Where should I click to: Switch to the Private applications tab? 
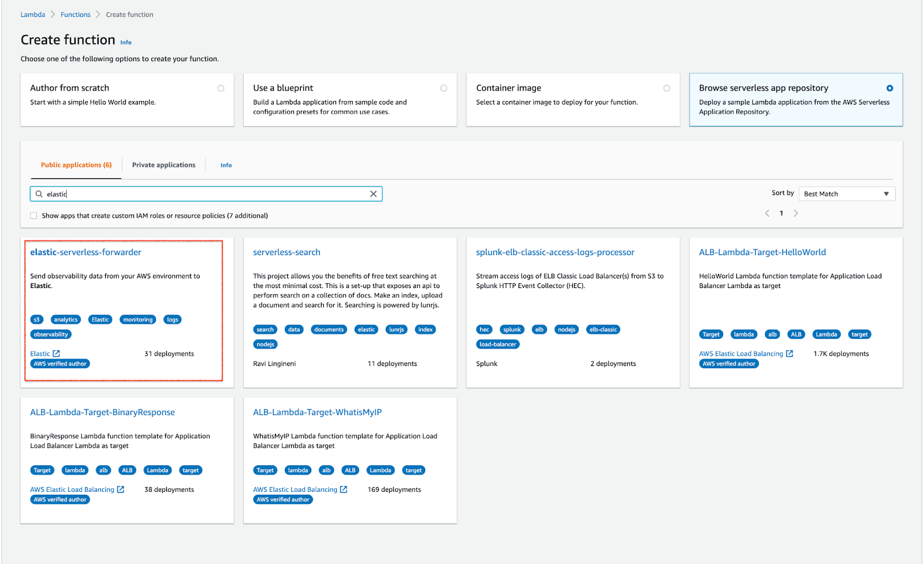point(163,165)
